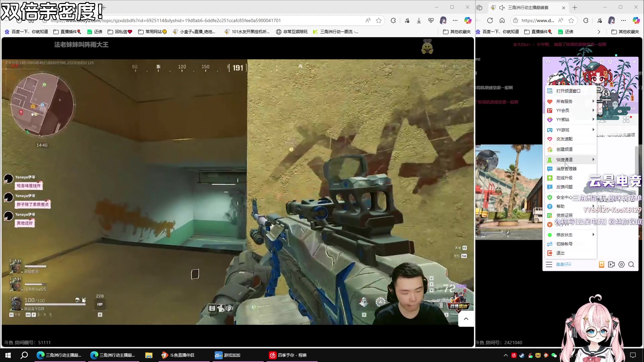The image size is (644, 362).
Task: Open 非常互娱陪玩 bookmark
Action: pyautogui.click(x=291, y=32)
